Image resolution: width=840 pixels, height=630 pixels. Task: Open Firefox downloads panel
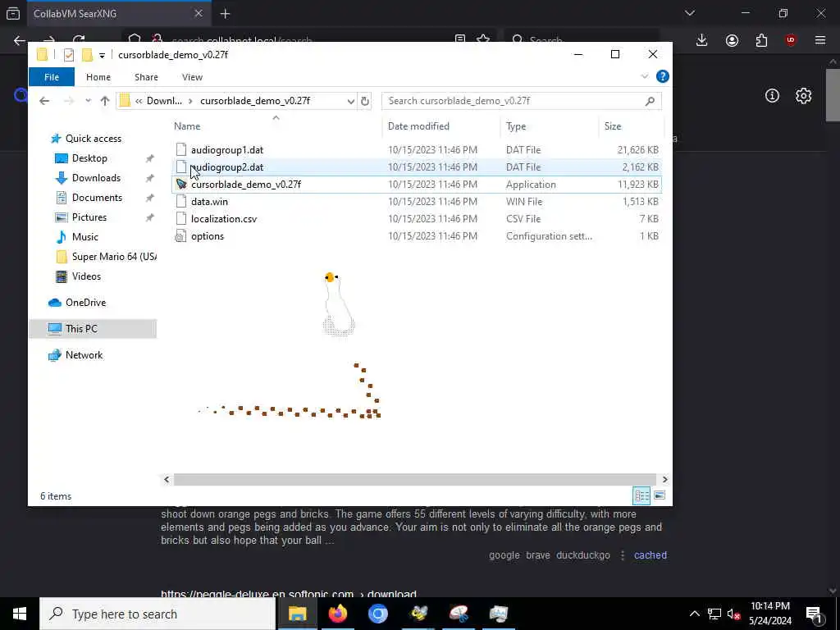[702, 40]
